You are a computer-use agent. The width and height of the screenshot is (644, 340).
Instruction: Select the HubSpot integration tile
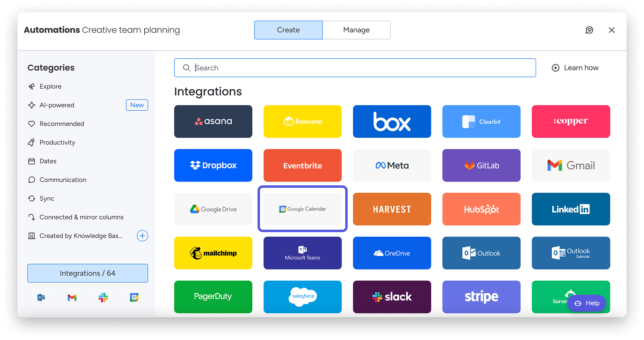tap(481, 209)
